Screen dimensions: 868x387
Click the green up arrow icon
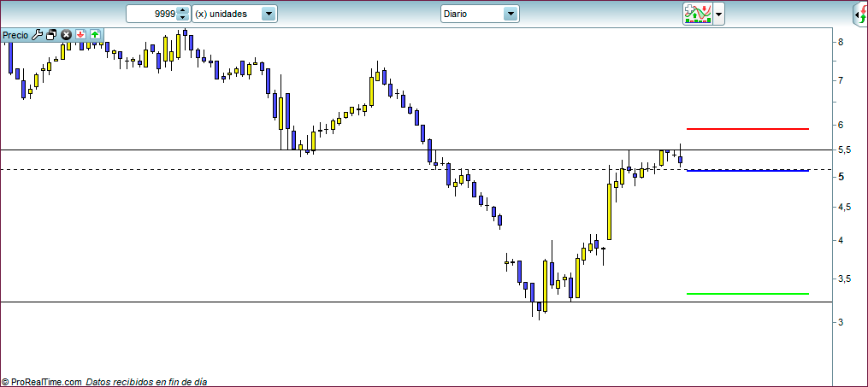[x=95, y=35]
